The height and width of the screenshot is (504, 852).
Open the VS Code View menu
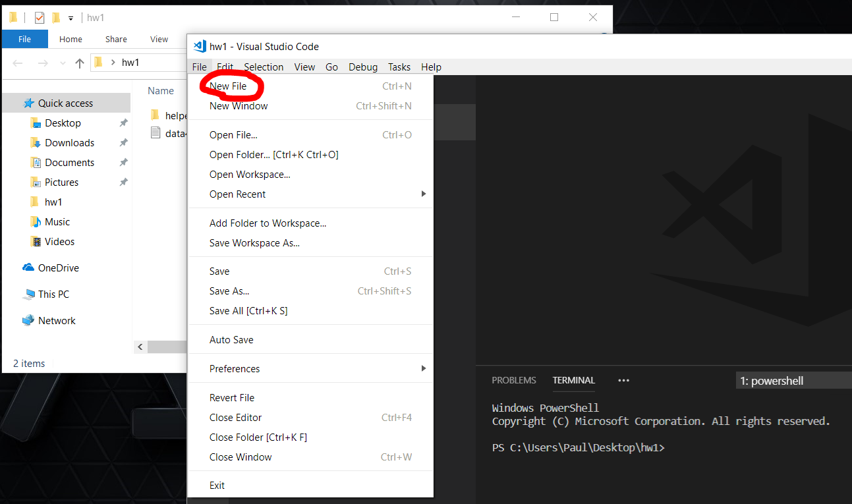click(304, 67)
